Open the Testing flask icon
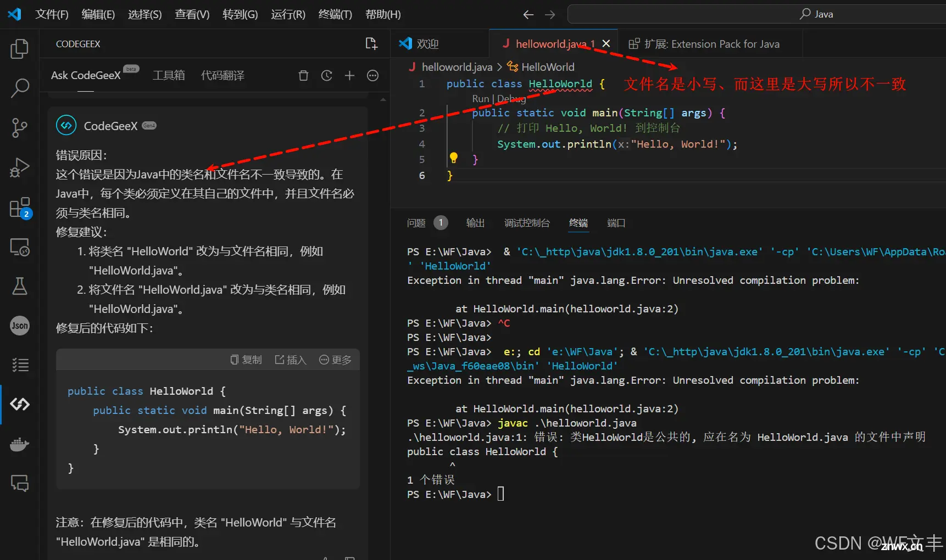 tap(20, 286)
